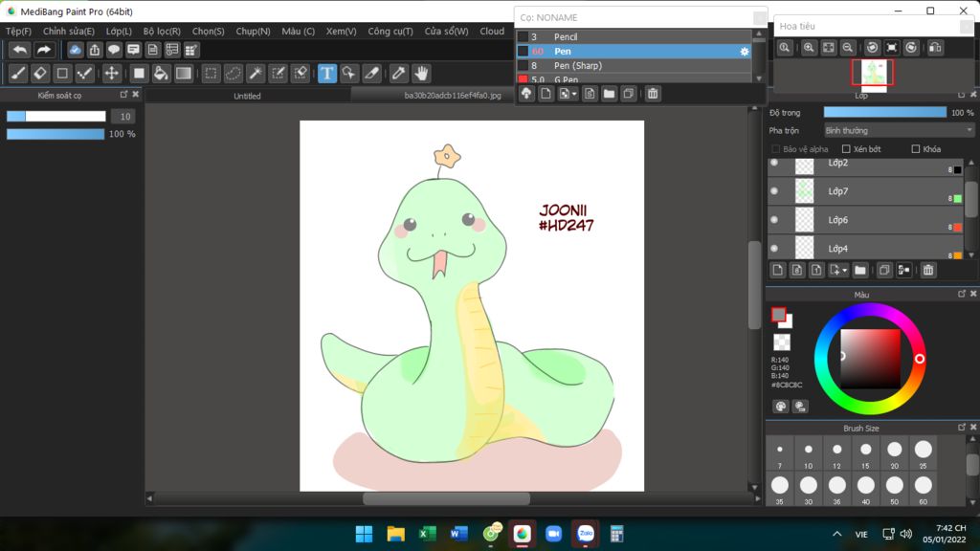Select the Eraser tool
The image size is (980, 551).
pos(40,74)
